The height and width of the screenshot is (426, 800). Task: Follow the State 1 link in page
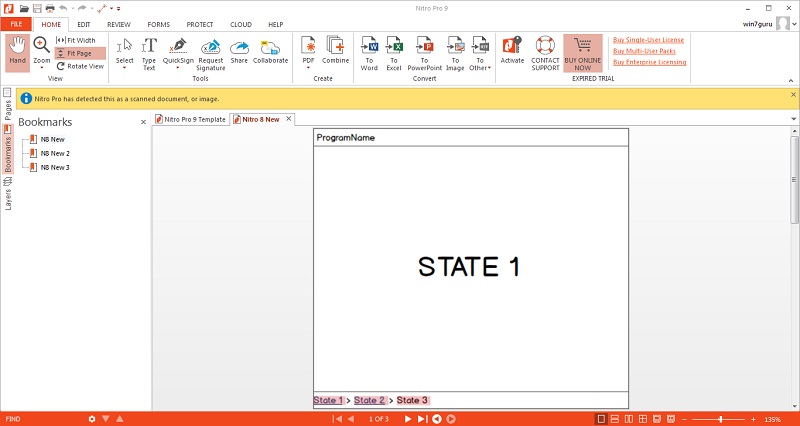pos(329,400)
